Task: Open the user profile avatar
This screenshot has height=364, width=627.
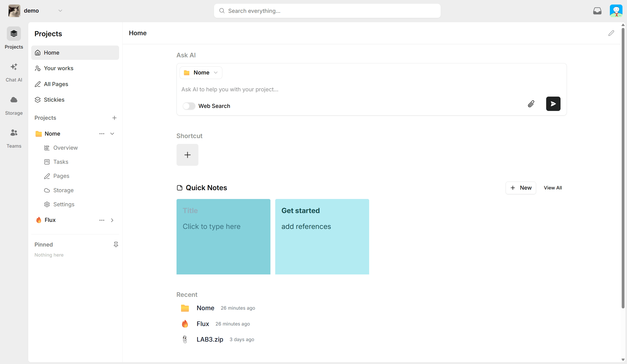Action: point(616,11)
